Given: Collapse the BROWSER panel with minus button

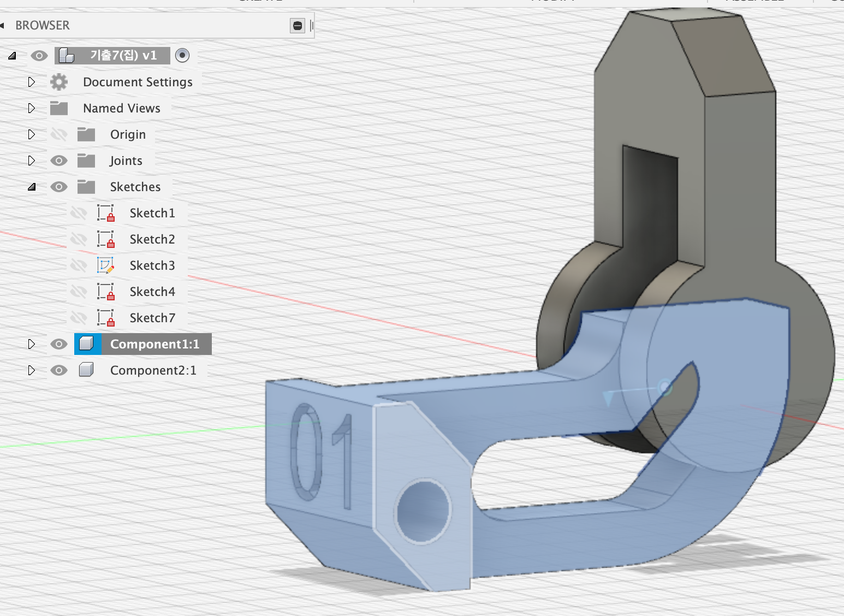Looking at the screenshot, I should (x=298, y=26).
